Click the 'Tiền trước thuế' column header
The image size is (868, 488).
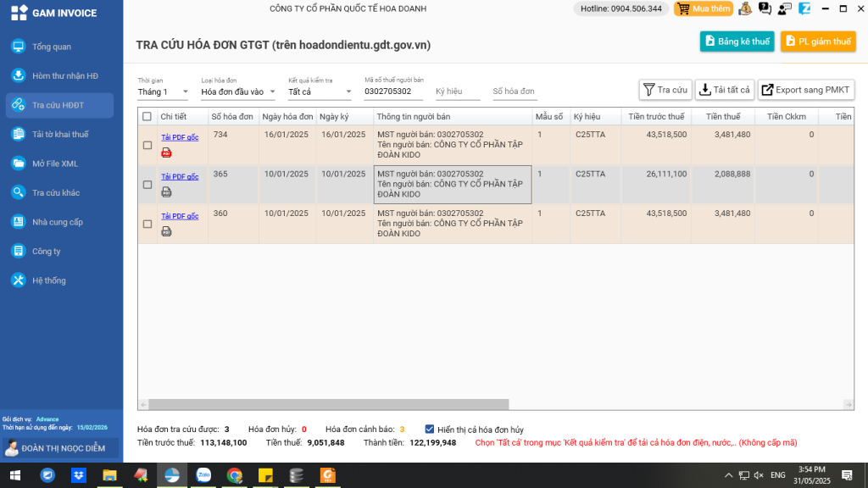coord(656,117)
